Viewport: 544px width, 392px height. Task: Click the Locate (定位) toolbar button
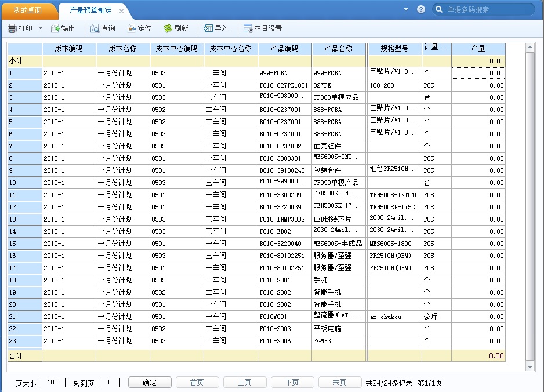coord(140,28)
